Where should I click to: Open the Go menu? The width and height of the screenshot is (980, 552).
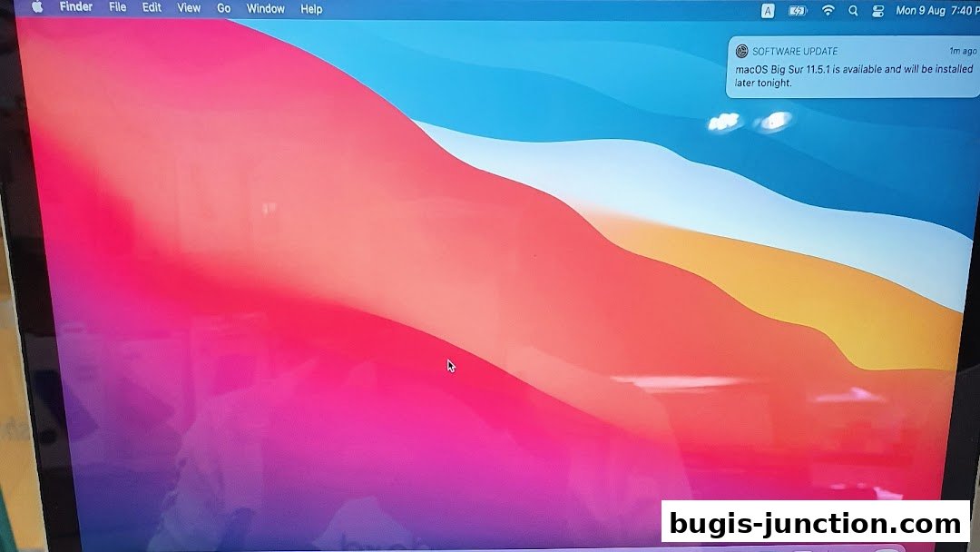pyautogui.click(x=224, y=9)
